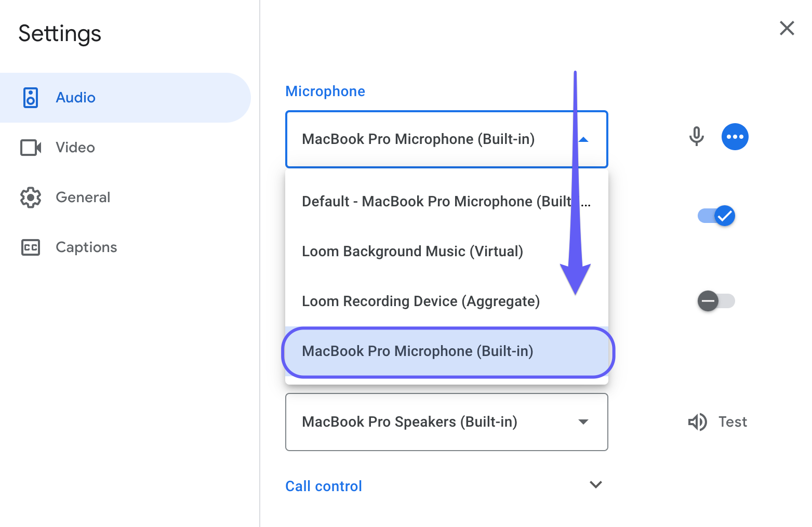Open the MacBook Pro Speakers dropdown
The height and width of the screenshot is (527, 812).
(x=446, y=422)
